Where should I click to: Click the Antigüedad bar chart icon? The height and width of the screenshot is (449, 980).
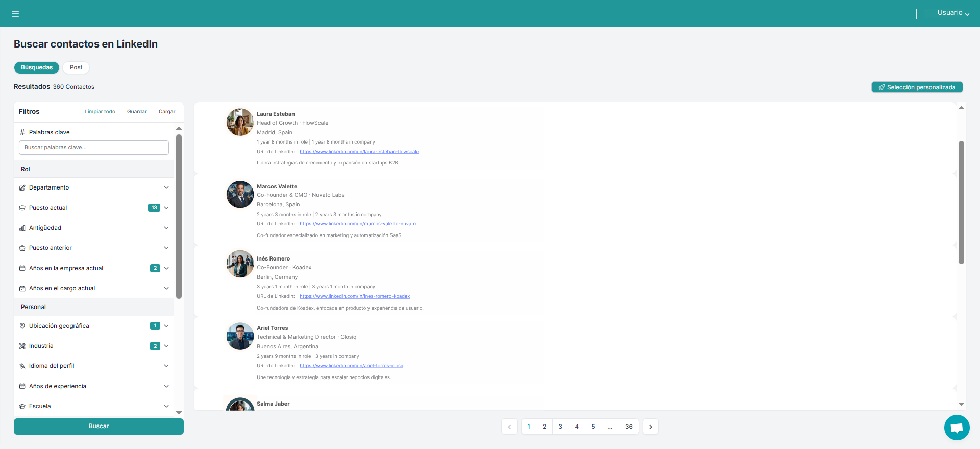pos(22,228)
